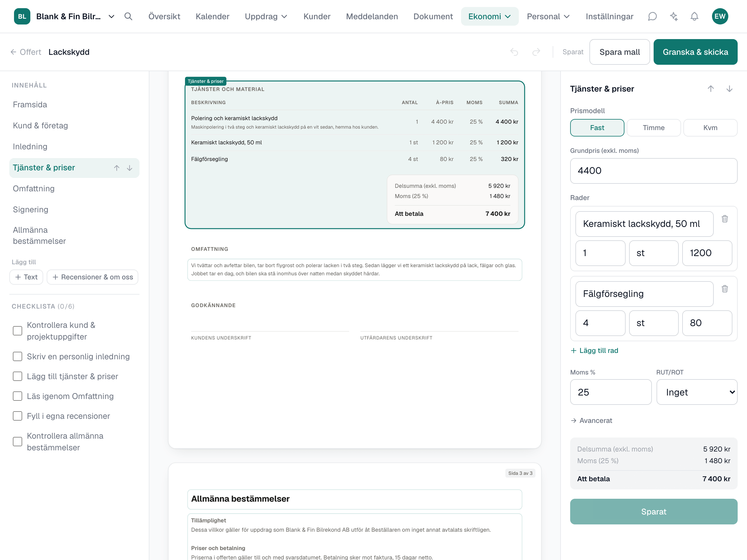Check Skriv en personlig inledning
The height and width of the screenshot is (560, 747).
tap(17, 356)
